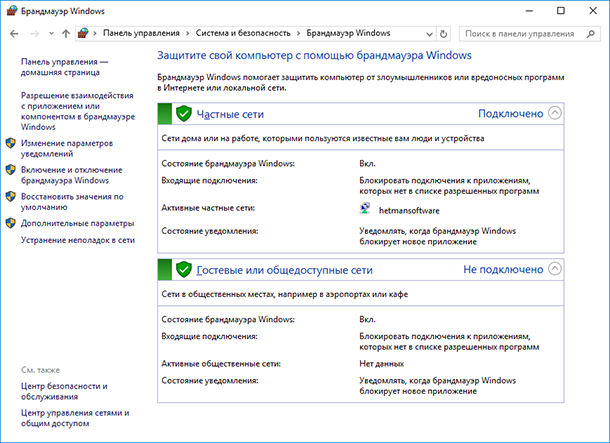This screenshot has height=443, width=610.
Task: Click the search magnifier icon
Action: [x=591, y=34]
